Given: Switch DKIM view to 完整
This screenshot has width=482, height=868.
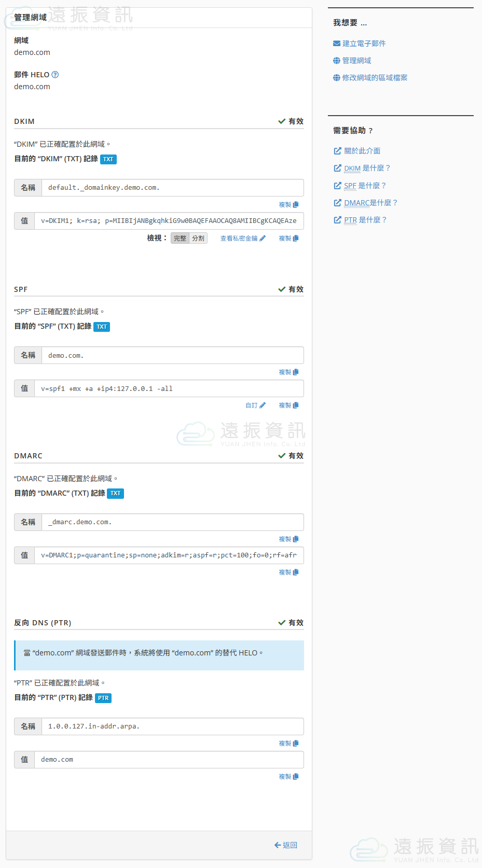Looking at the screenshot, I should (180, 239).
